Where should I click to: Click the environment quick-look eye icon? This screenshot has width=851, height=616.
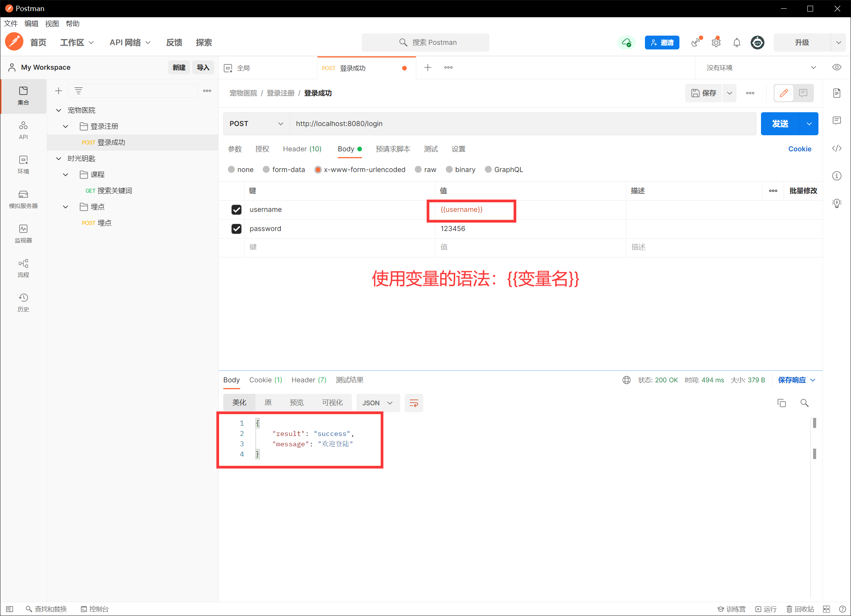[x=836, y=67]
